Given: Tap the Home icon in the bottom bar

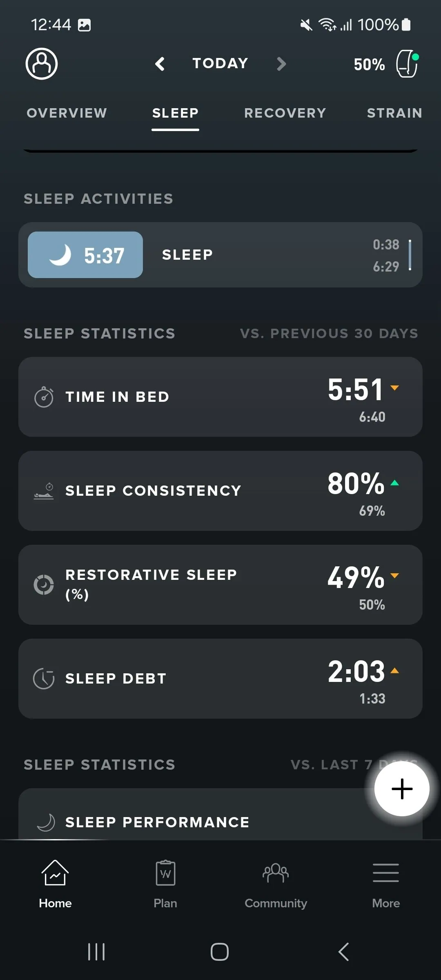Looking at the screenshot, I should point(55,873).
